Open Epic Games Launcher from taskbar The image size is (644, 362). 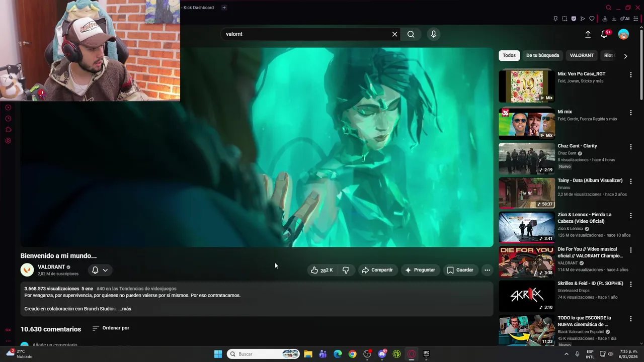click(x=426, y=354)
